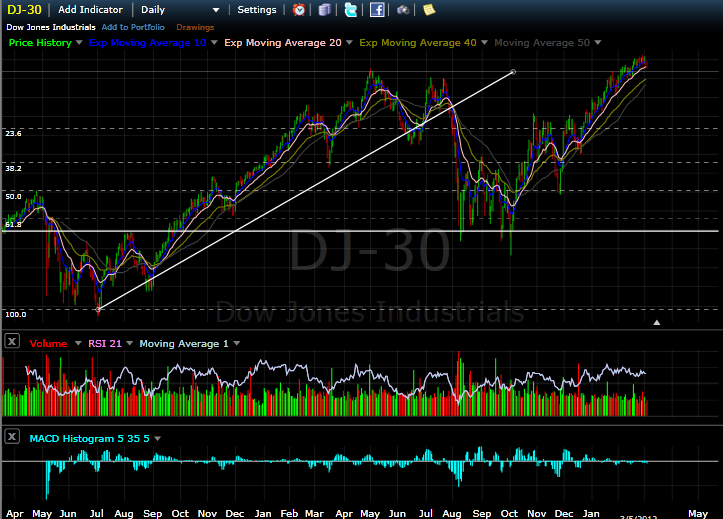Click the 23.6 Fibonacci level label

(x=13, y=134)
